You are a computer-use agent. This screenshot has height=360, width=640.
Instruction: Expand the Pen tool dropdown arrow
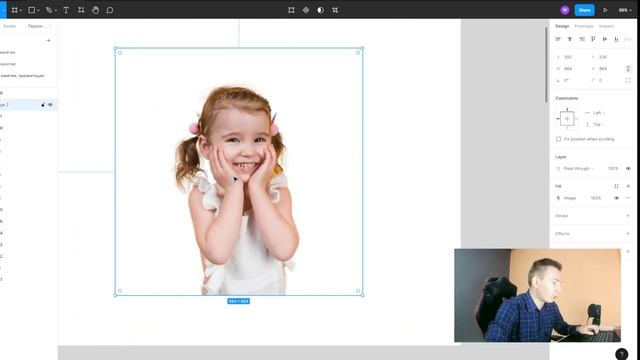(56, 11)
